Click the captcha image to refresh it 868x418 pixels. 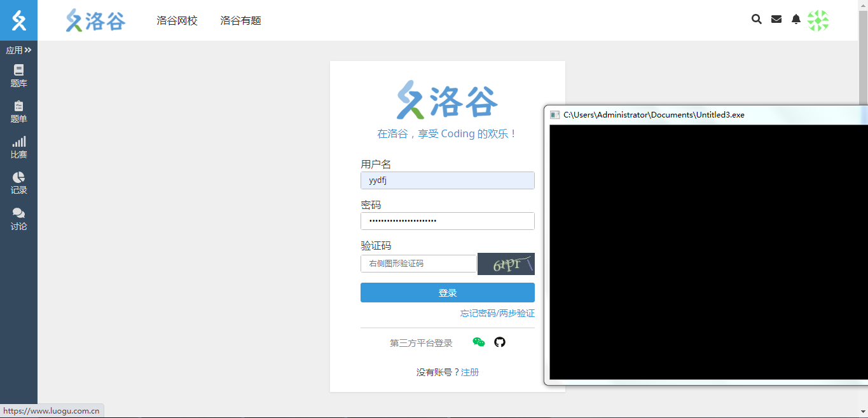click(506, 264)
